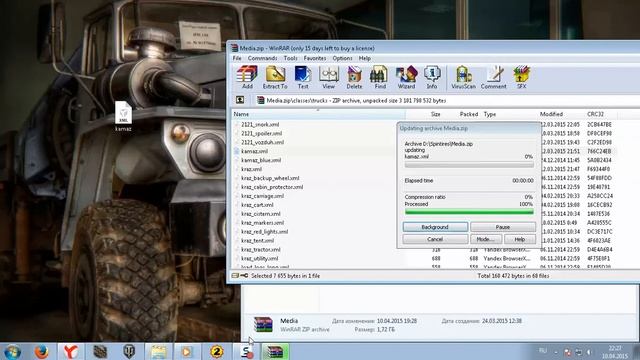This screenshot has height=360, width=640.
Task: Click the Help button in update dialog
Action: pos(520,239)
